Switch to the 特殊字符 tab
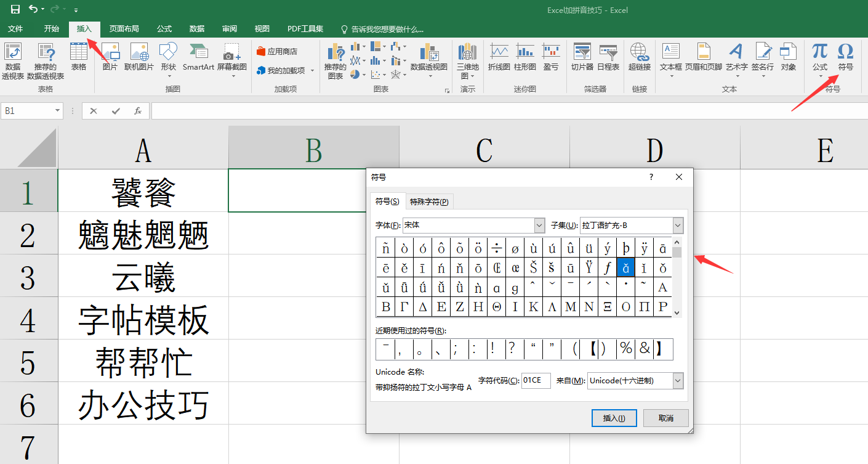 tap(429, 201)
